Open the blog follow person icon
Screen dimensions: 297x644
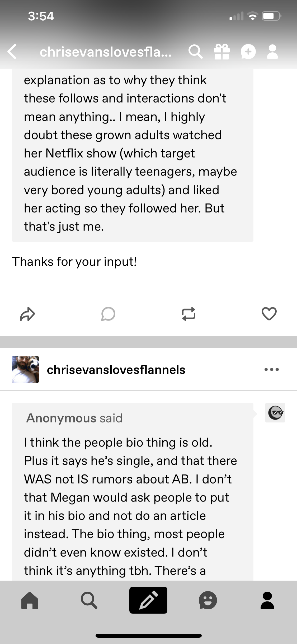272,52
